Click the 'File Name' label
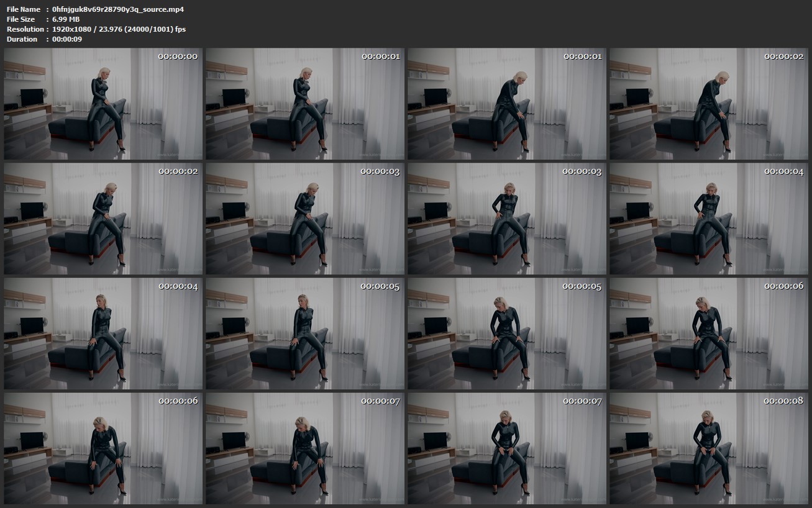 coord(24,9)
